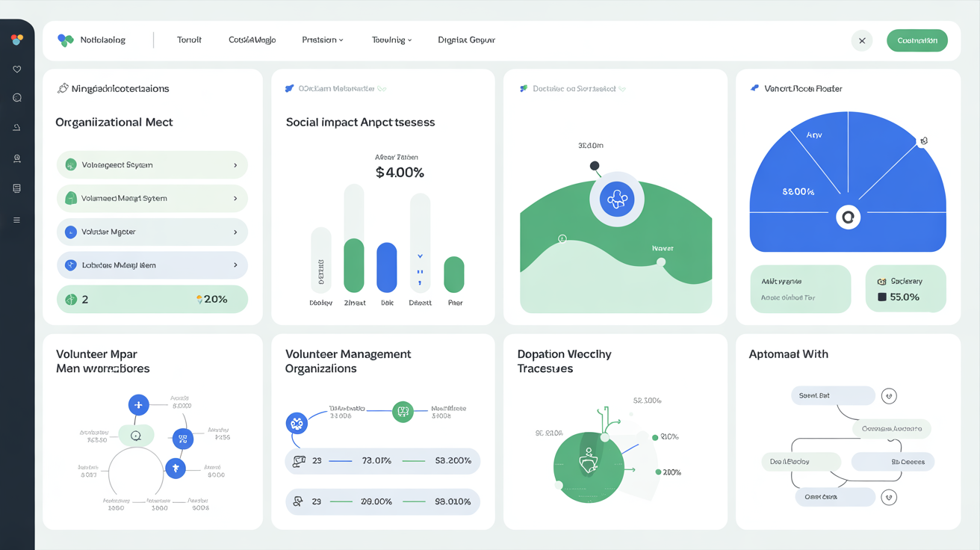Image resolution: width=980 pixels, height=550 pixels.
Task: Click the heart icon in left sidebar
Action: 16,69
